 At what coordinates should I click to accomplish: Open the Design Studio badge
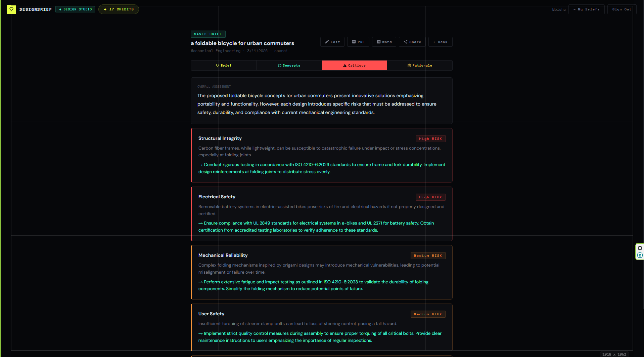75,9
